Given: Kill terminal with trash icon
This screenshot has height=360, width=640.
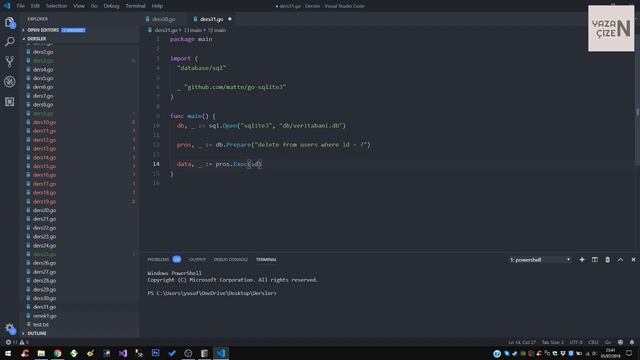Looking at the screenshot, I should [x=607, y=260].
